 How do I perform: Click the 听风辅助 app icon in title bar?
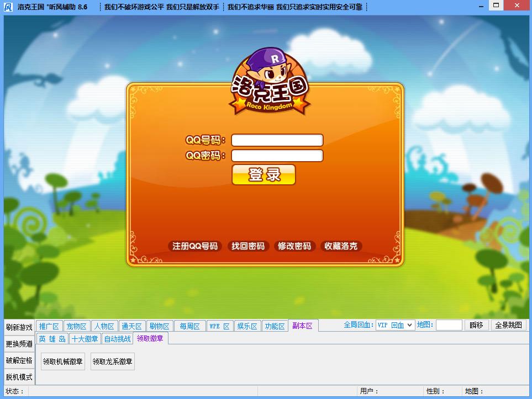point(8,7)
